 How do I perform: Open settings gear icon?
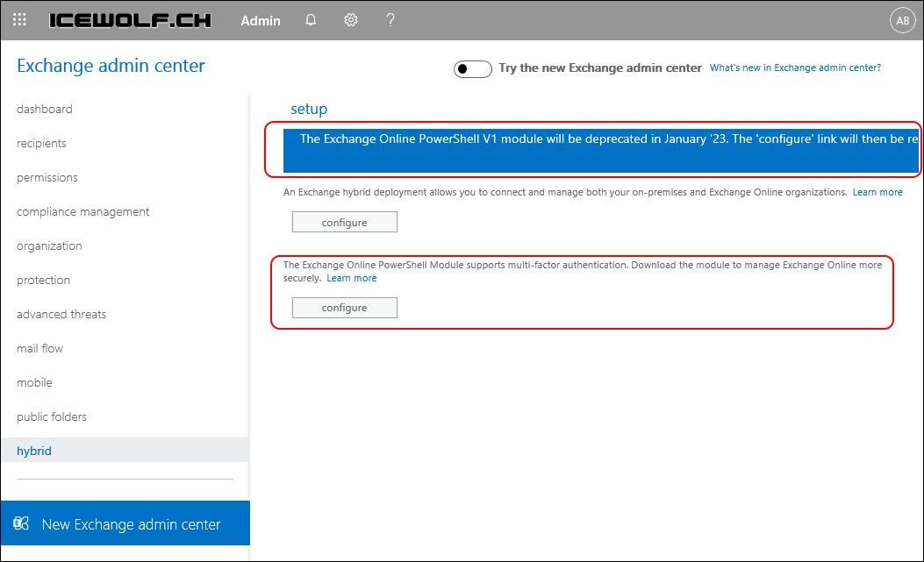351,20
